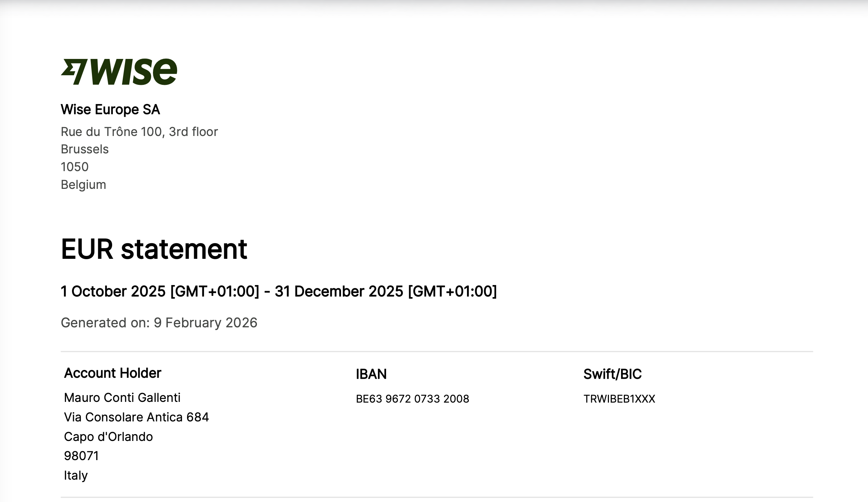868x502 pixels.
Task: Select the IBAN number BE63 9672 0733 2008
Action: (x=412, y=399)
